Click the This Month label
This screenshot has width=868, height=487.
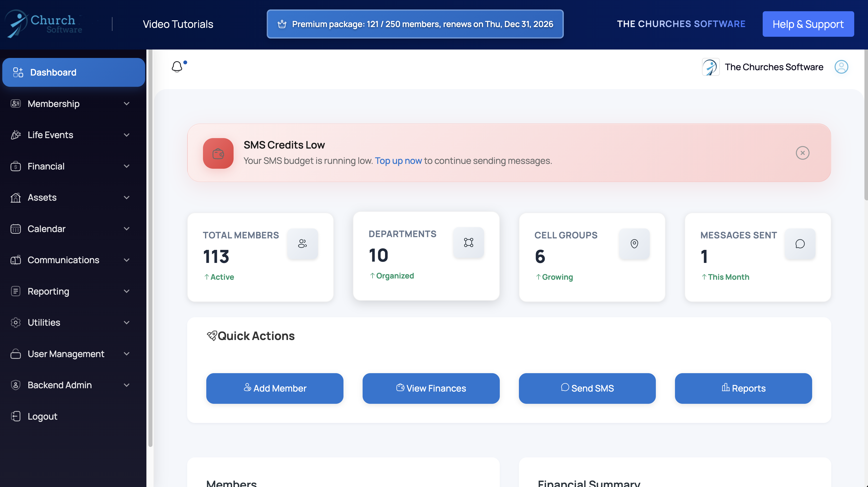pos(728,277)
